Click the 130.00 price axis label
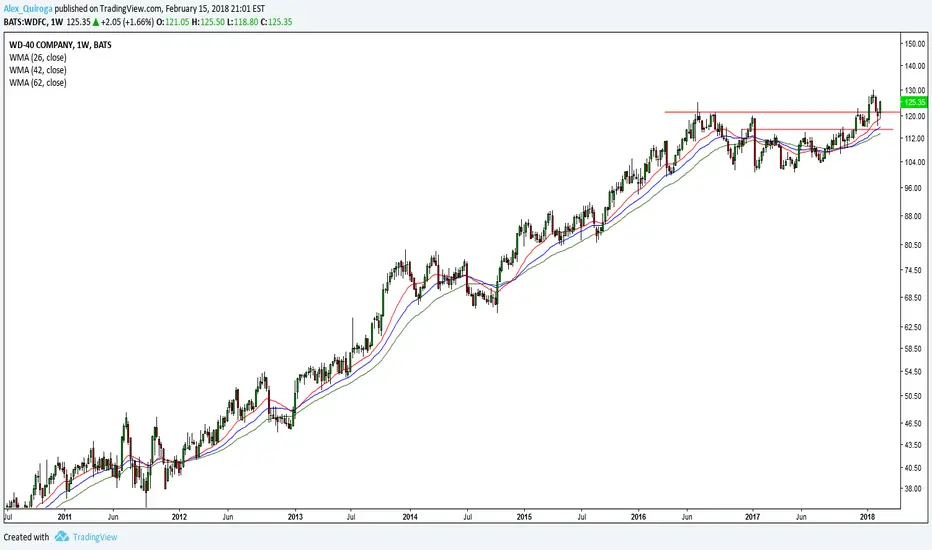 pyautogui.click(x=915, y=90)
